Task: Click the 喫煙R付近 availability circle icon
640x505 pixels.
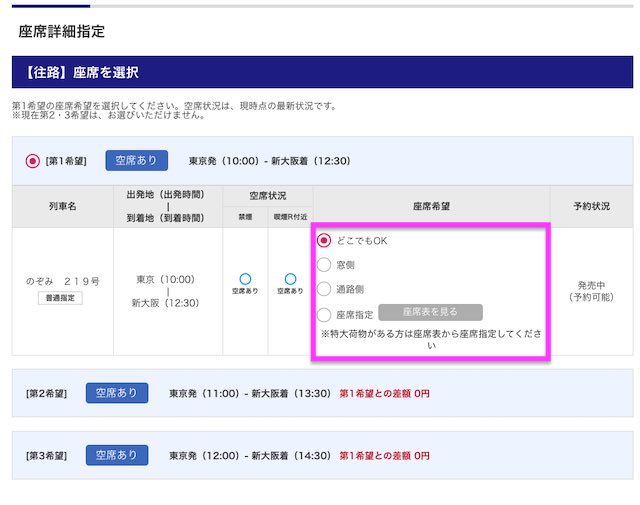Action: click(x=290, y=279)
